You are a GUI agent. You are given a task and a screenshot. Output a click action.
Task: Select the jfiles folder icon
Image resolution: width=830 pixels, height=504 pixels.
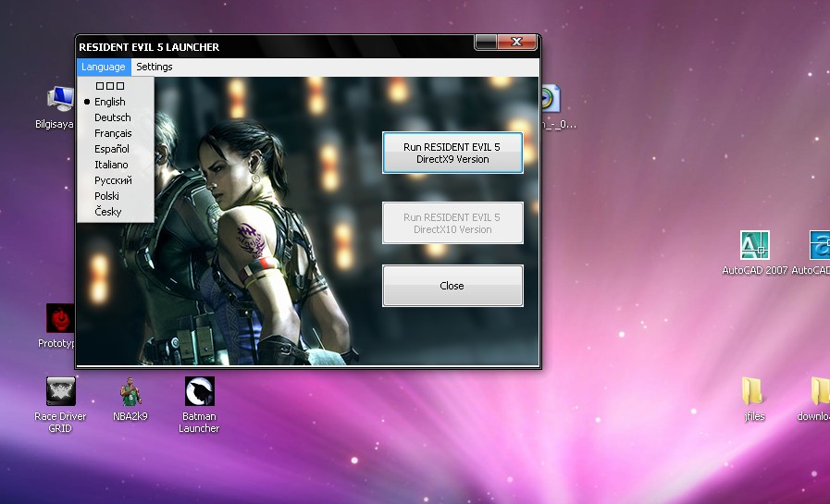(x=754, y=400)
